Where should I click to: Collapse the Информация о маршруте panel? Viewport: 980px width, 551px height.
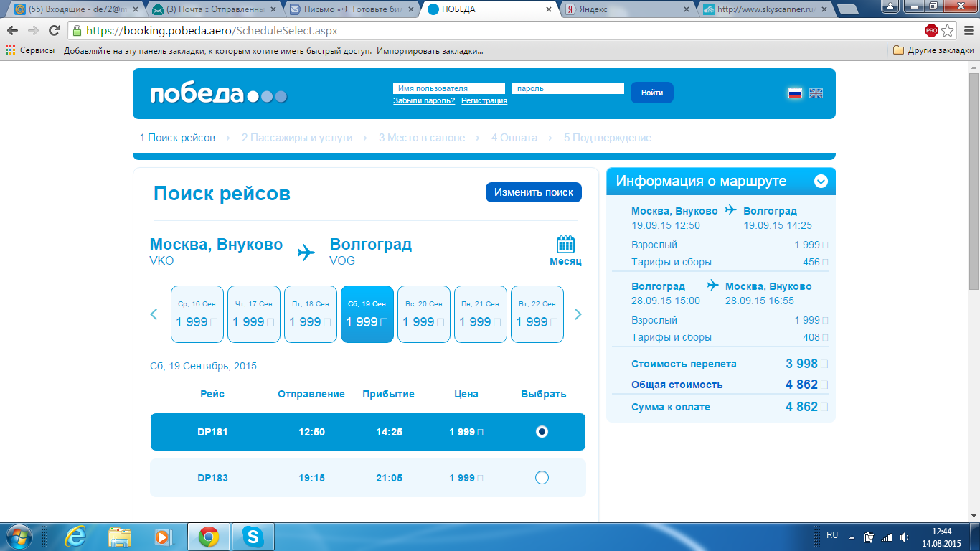coord(821,182)
